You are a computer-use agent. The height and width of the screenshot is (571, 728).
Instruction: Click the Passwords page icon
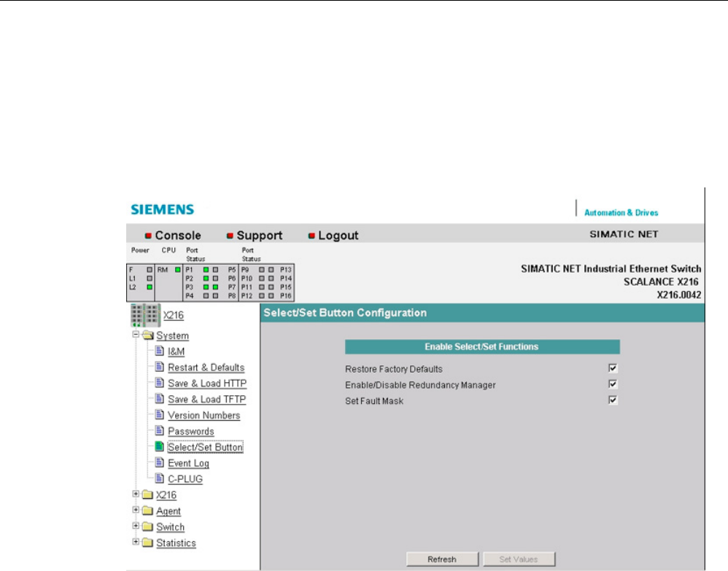pos(159,430)
